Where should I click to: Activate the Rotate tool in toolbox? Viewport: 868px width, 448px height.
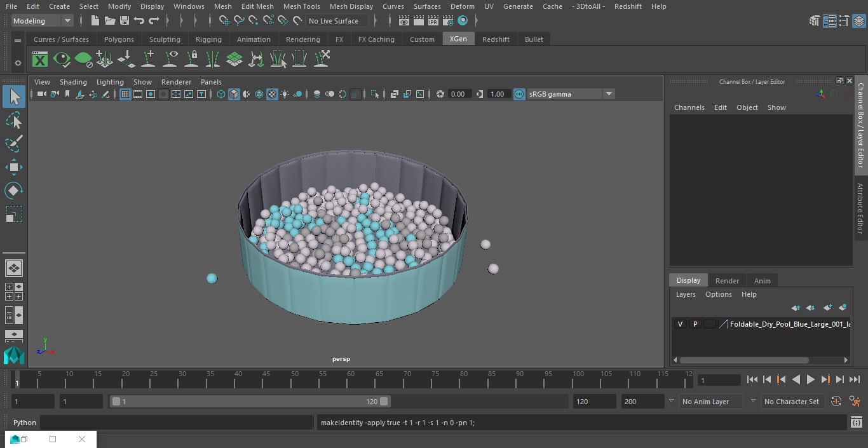click(x=14, y=191)
